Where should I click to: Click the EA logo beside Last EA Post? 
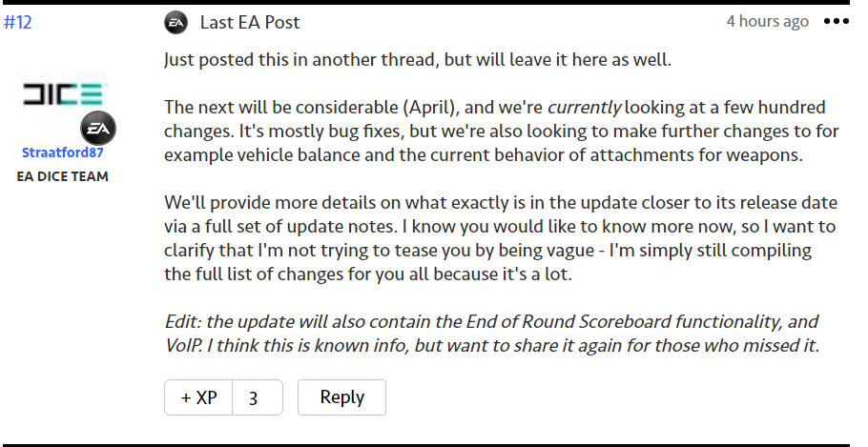(176, 22)
